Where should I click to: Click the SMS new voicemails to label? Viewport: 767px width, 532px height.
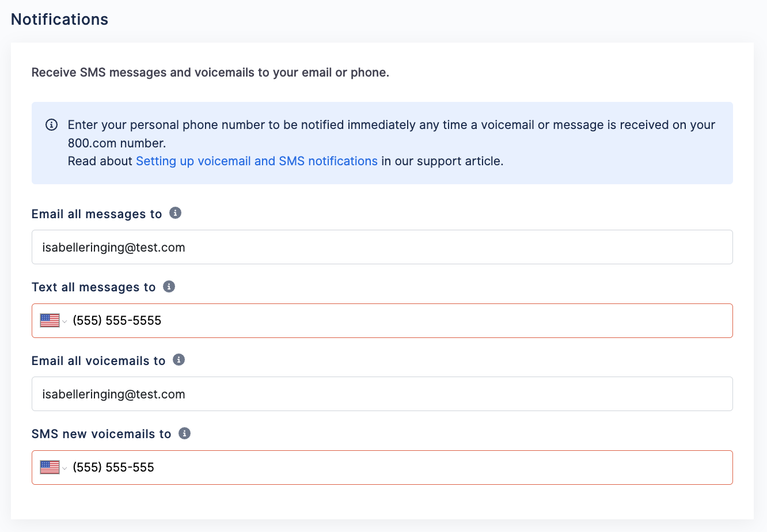(101, 434)
